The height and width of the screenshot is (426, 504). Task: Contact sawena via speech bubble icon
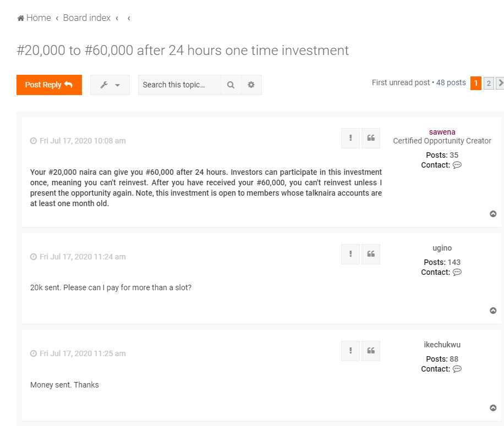coord(457,165)
